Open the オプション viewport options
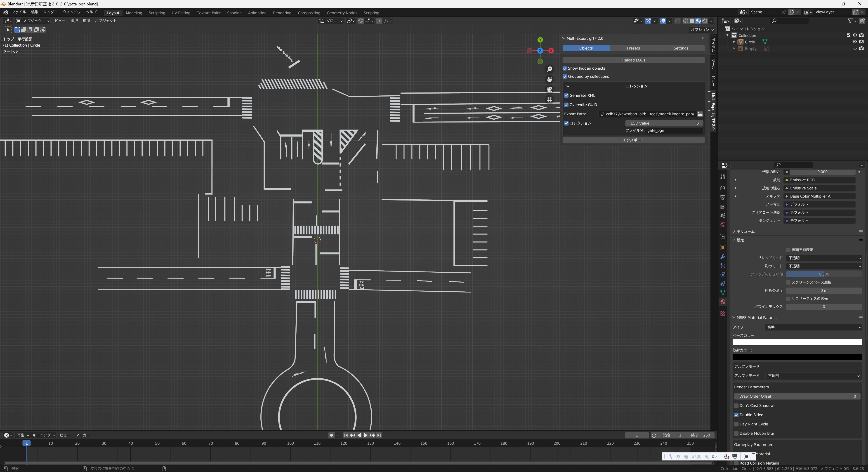Image resolution: width=868 pixels, height=472 pixels. point(702,30)
